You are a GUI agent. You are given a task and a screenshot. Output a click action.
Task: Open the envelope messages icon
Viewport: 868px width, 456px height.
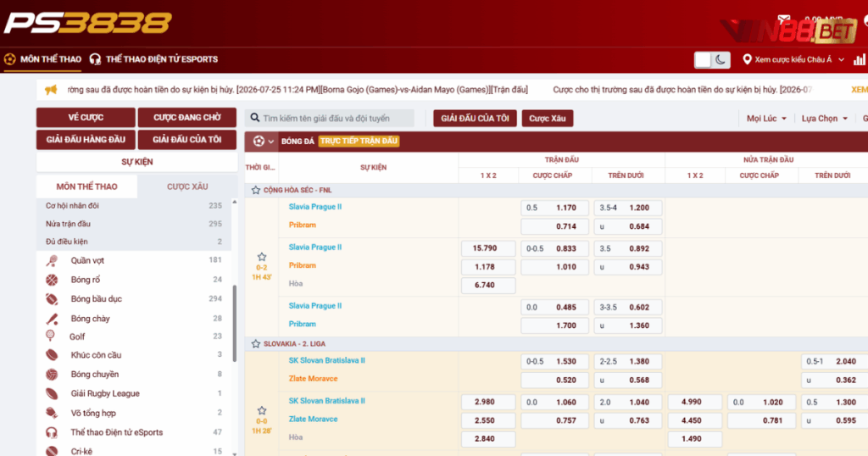tap(784, 19)
